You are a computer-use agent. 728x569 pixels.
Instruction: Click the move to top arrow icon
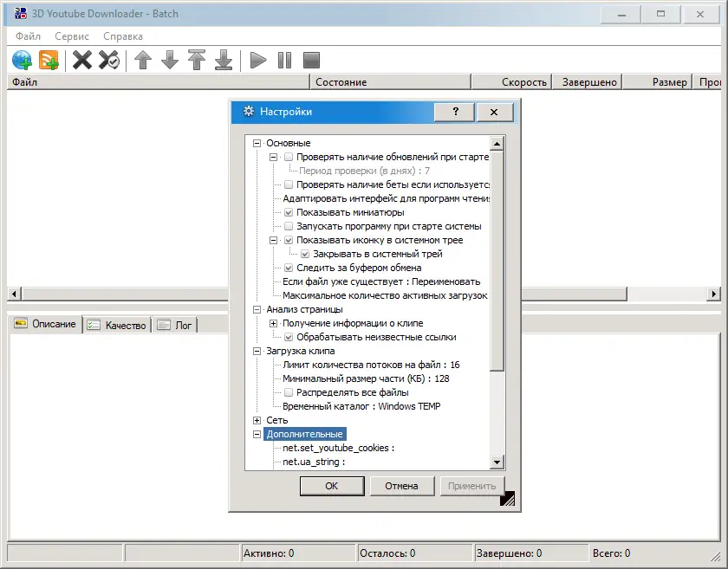coord(197,61)
